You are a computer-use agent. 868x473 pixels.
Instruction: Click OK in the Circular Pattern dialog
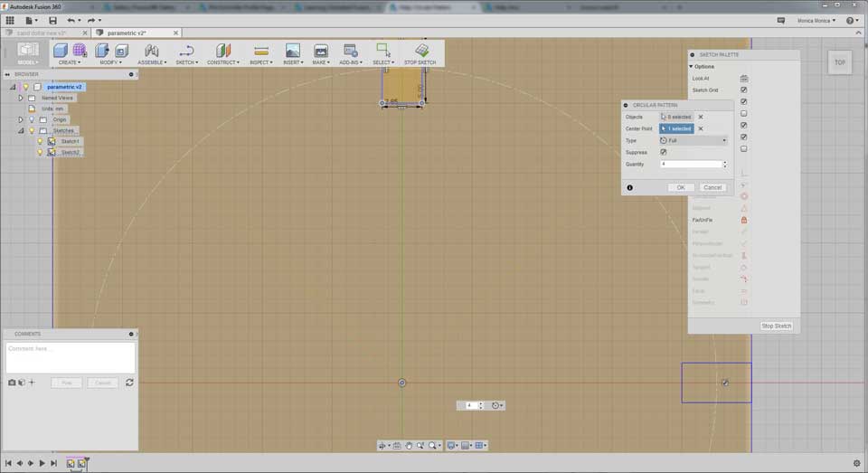pos(680,188)
